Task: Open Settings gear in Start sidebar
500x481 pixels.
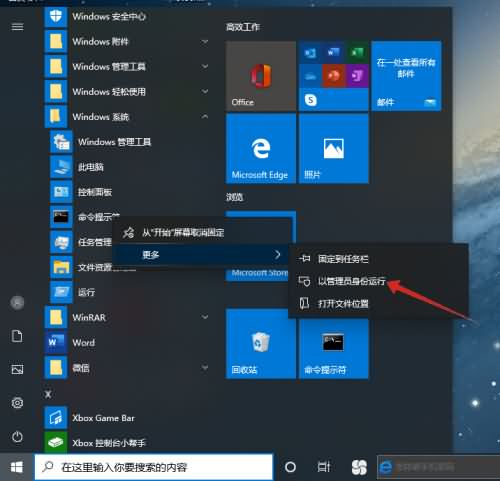Action: 17,403
